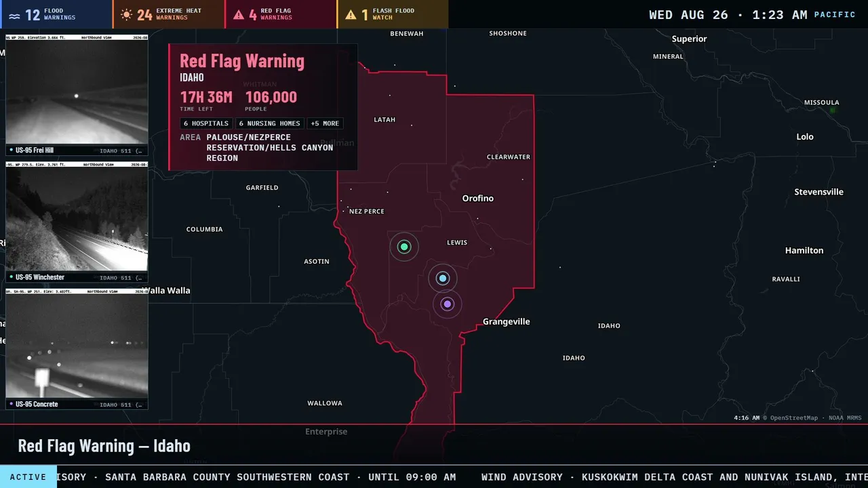Click the Missoula city label
The image size is (868, 488).
pos(822,103)
